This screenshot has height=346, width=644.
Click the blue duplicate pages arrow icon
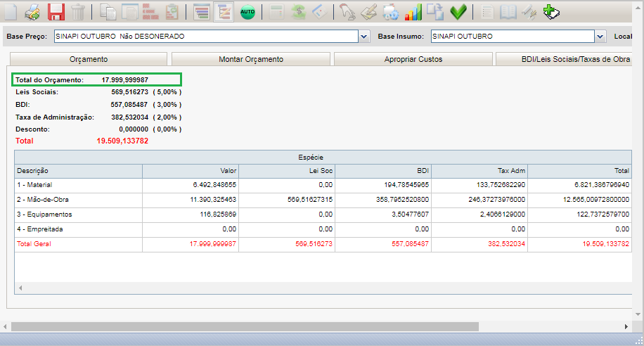pyautogui.click(x=435, y=12)
